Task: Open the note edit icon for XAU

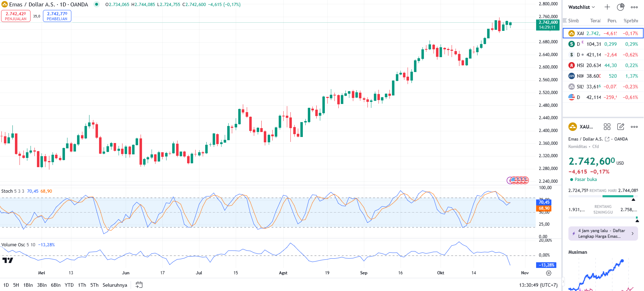Action: [621, 127]
